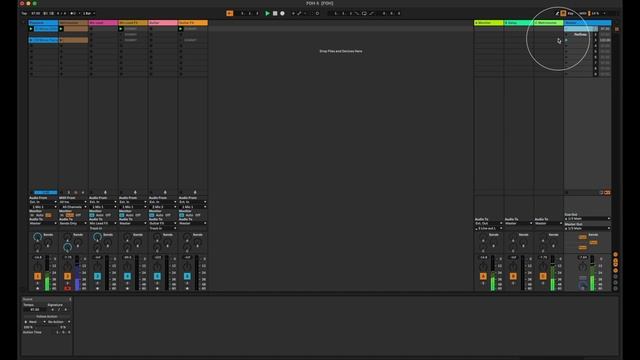Toggle track 1 activator button
This screenshot has width=640, height=360.
tap(38, 276)
